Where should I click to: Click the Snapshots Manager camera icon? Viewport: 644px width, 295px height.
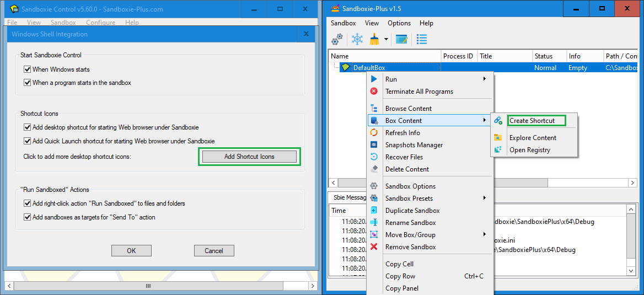[x=374, y=145]
